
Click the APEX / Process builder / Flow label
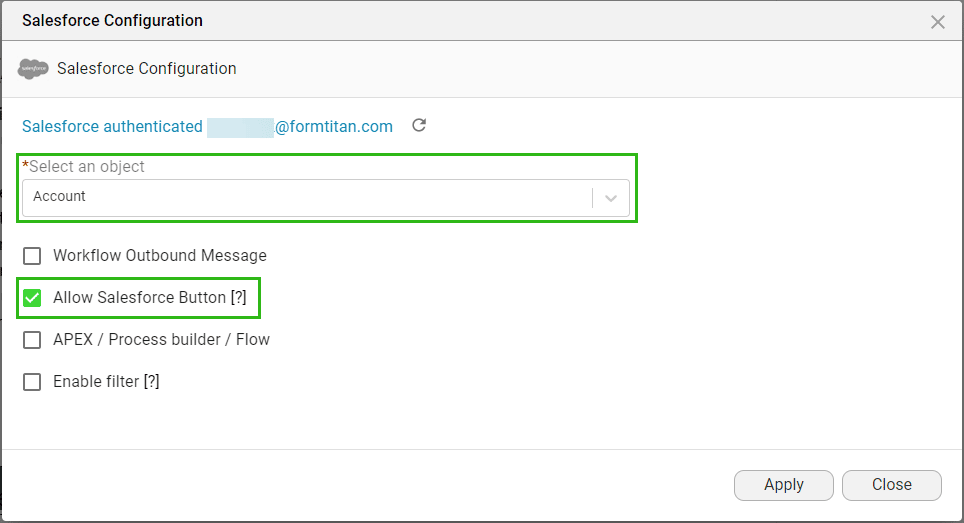[161, 340]
